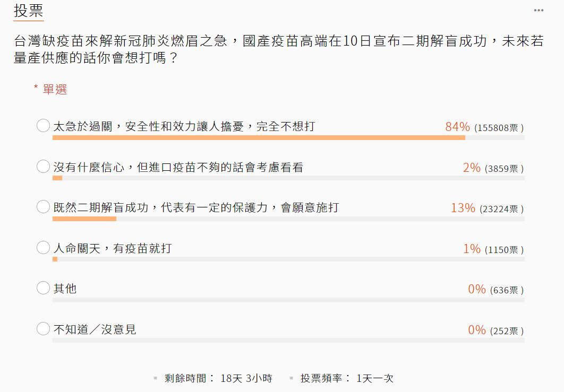Screen dimensions: 564x392
Task: Choose the 人命關天 radio button
Action: coord(43,248)
